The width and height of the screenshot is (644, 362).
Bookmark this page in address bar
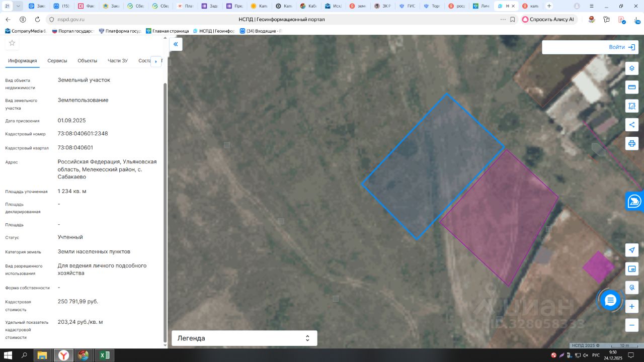512,19
